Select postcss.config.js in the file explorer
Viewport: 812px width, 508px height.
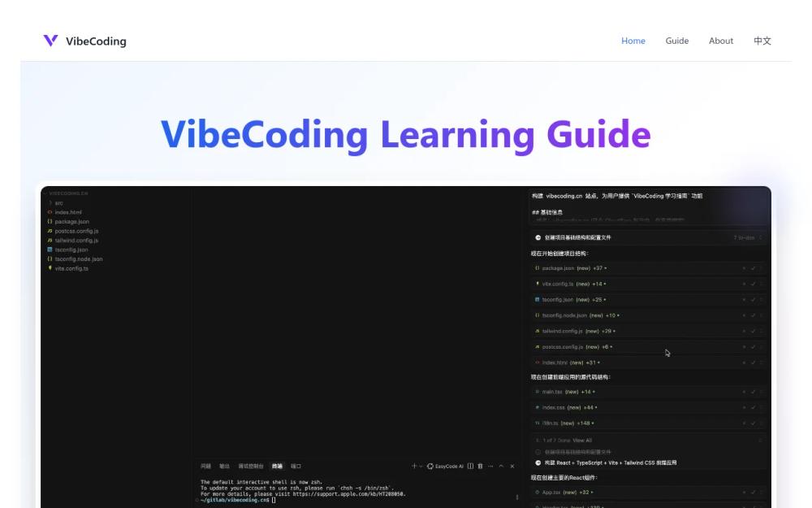(x=76, y=231)
